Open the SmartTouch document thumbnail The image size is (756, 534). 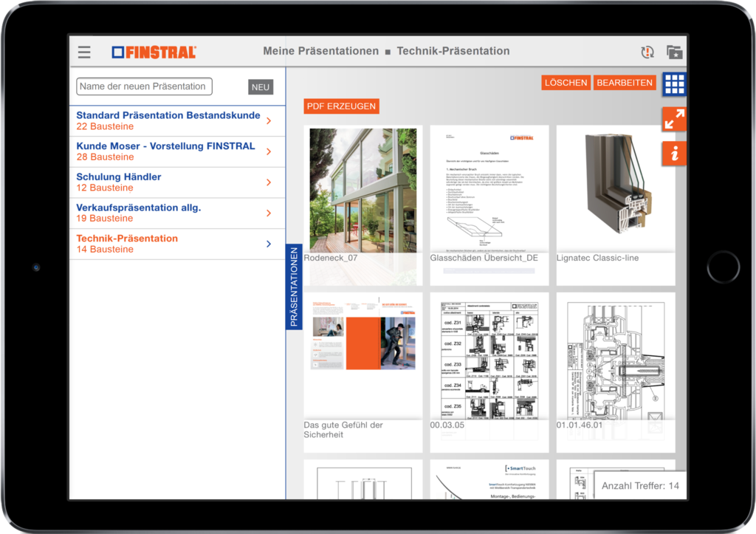(x=489, y=479)
